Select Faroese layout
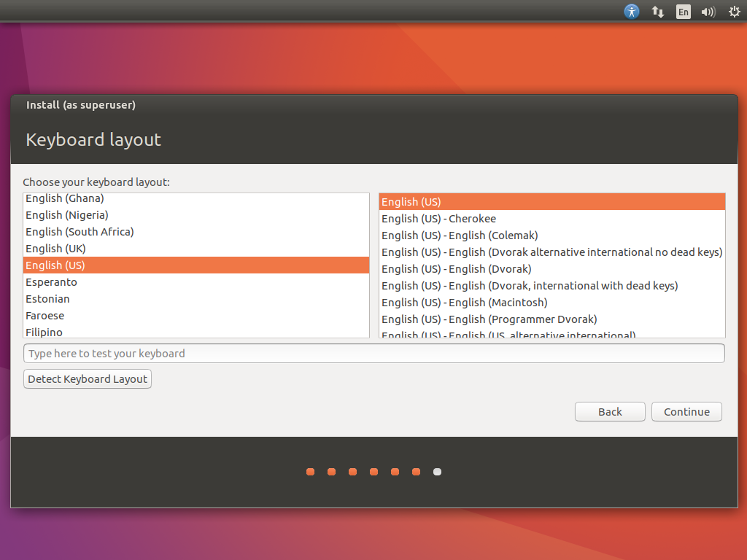Screen dimensions: 747x560 pos(196,316)
